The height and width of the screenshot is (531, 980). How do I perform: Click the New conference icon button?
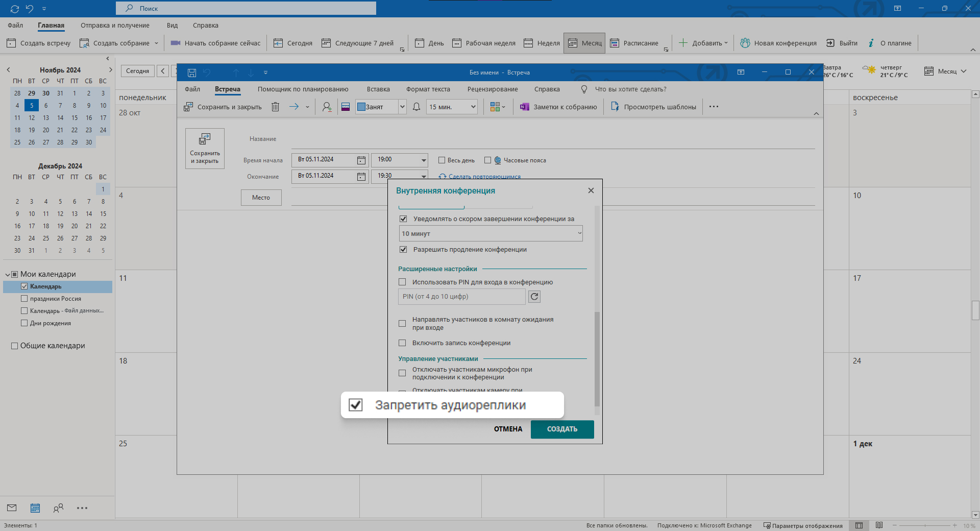point(745,43)
